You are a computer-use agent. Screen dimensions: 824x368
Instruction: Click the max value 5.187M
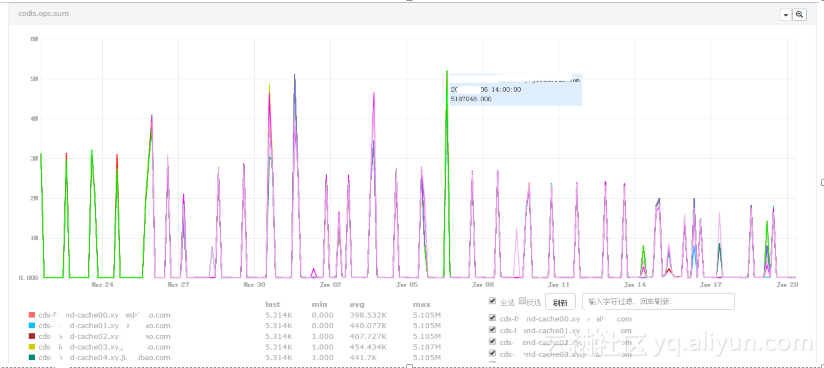click(x=427, y=347)
